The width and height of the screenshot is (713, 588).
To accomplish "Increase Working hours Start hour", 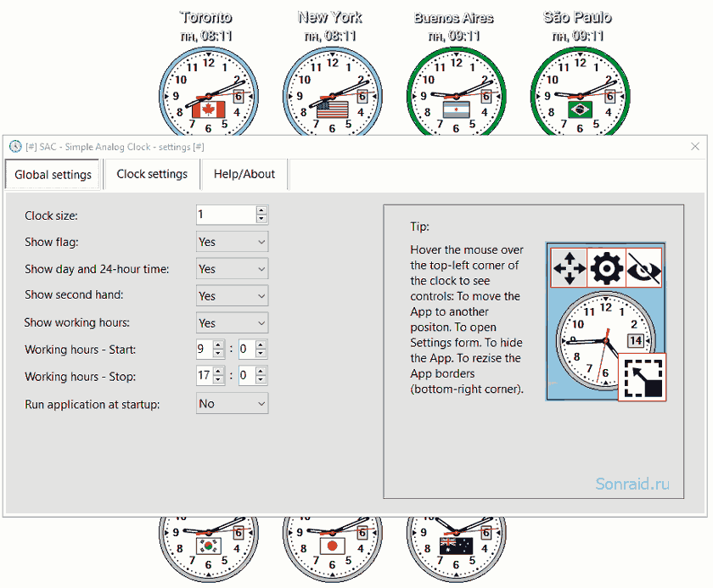I will click(x=219, y=344).
